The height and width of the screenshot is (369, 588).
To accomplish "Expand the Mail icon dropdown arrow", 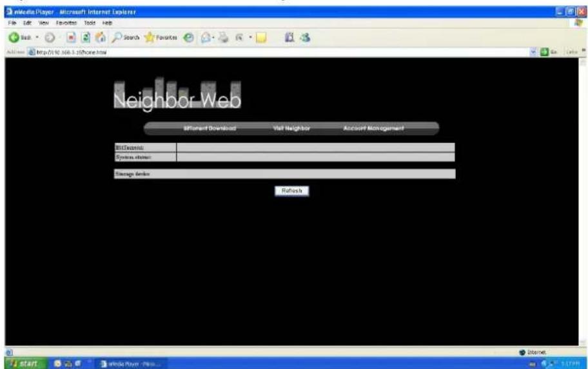I will coord(213,37).
